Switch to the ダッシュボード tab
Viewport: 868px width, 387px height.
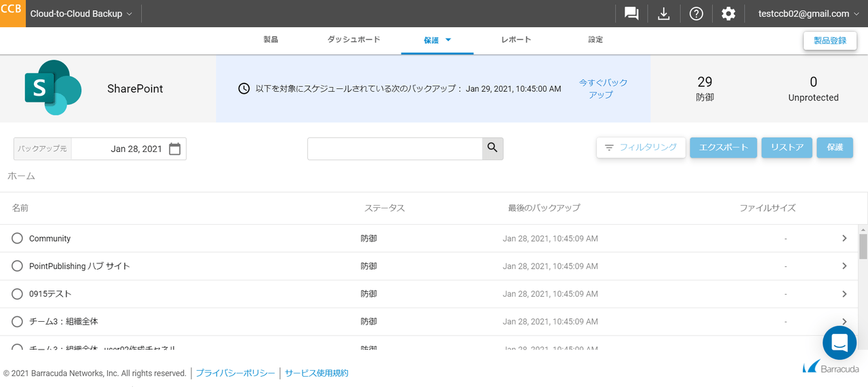(x=353, y=40)
